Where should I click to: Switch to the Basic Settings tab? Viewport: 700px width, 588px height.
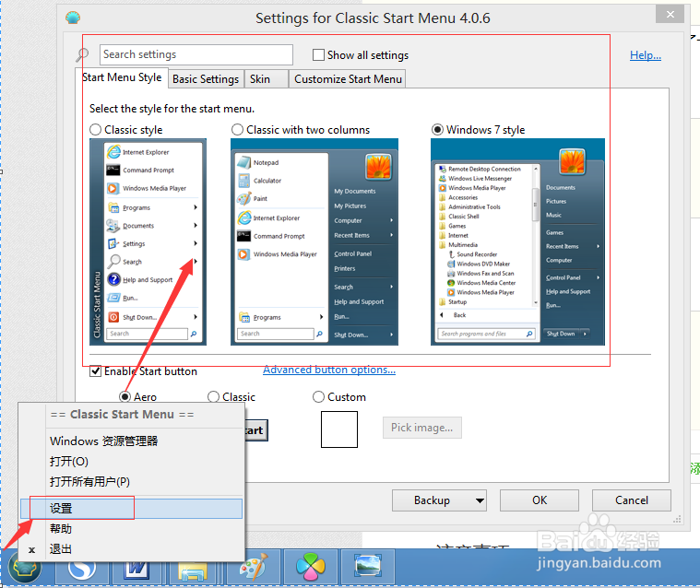(206, 79)
